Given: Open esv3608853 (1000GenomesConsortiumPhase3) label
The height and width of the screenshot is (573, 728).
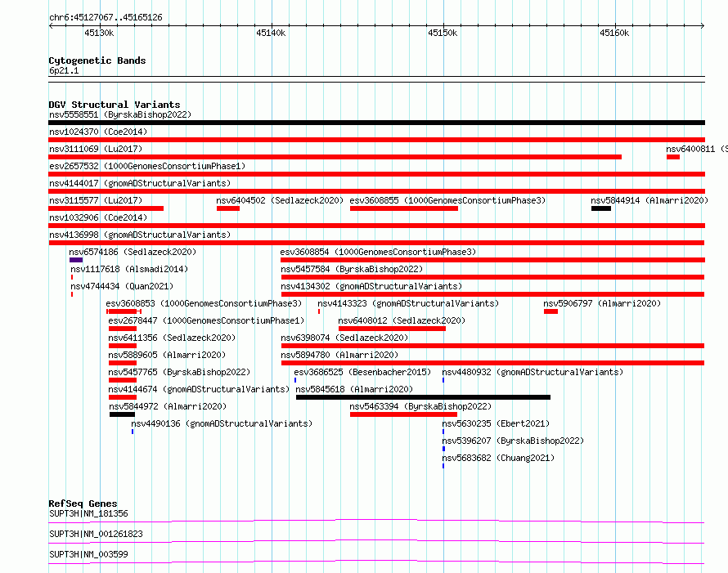Looking at the screenshot, I should 204,303.
